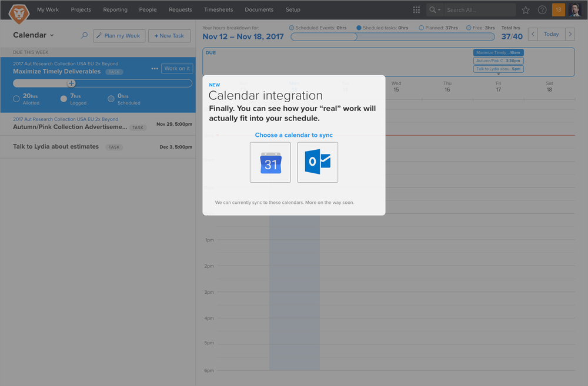This screenshot has height=386, width=588.
Task: Click the search magnifier icon in top bar
Action: point(432,10)
